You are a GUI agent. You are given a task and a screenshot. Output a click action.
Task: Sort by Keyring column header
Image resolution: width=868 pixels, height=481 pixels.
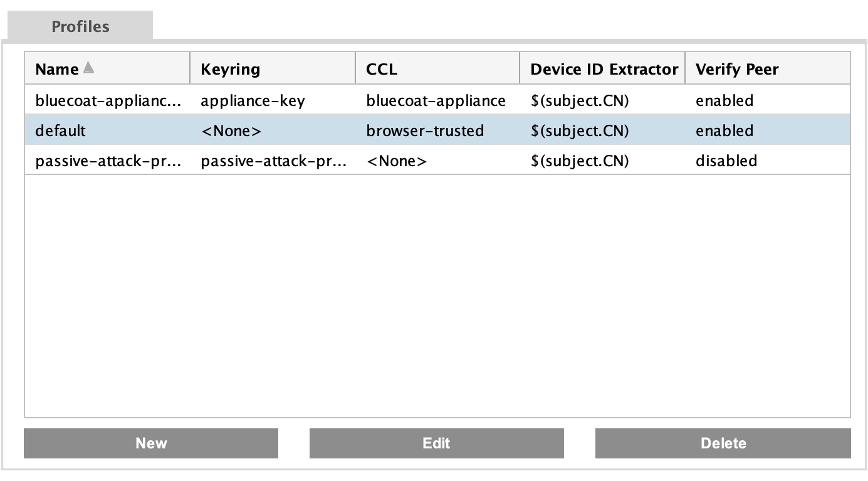(230, 69)
